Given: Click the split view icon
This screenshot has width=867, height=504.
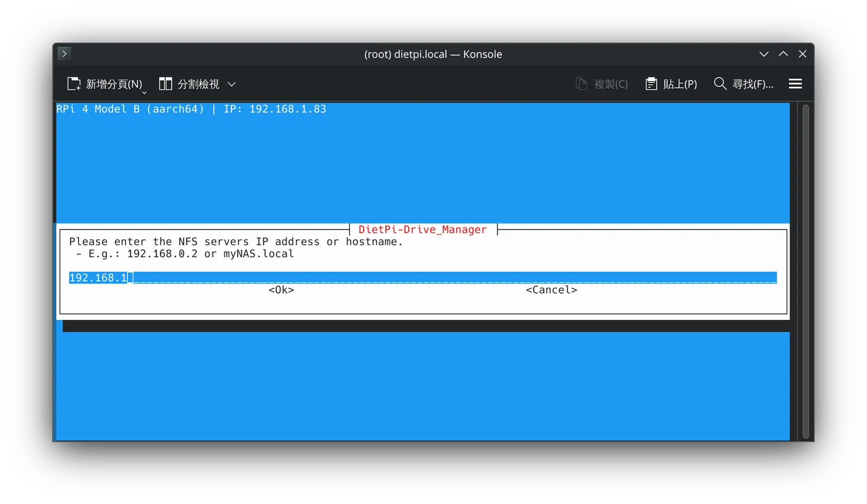Looking at the screenshot, I should [x=165, y=84].
